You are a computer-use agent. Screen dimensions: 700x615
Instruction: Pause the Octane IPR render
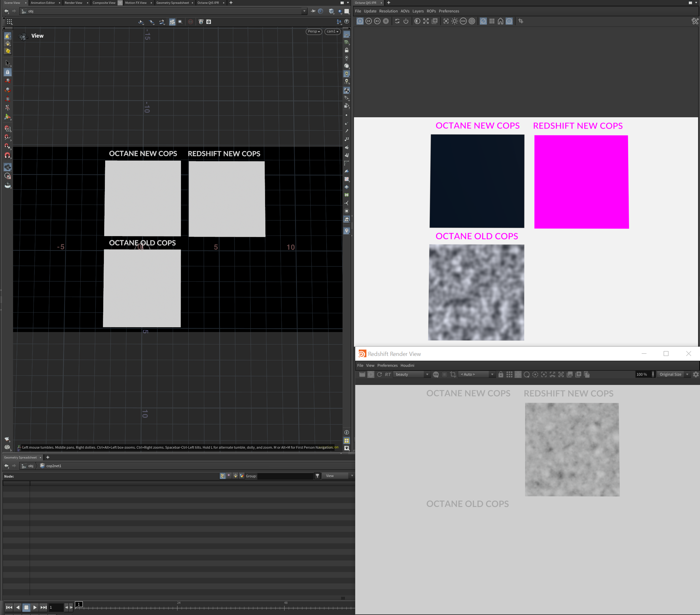386,21
